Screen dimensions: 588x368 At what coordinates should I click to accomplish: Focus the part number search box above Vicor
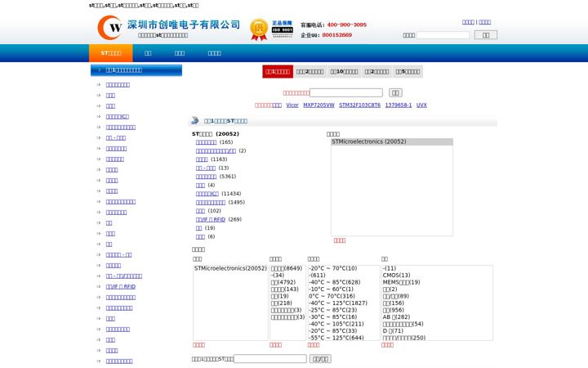coord(346,92)
